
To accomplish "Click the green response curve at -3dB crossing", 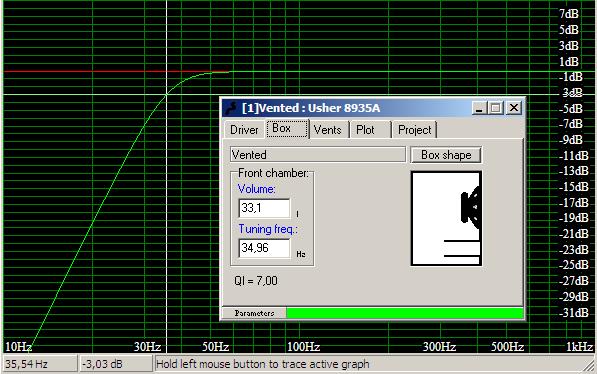I will [x=166, y=94].
